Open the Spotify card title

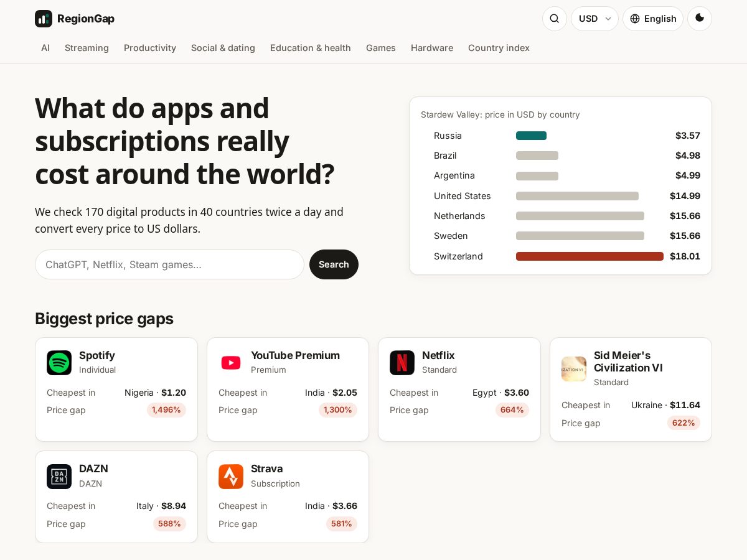point(97,355)
